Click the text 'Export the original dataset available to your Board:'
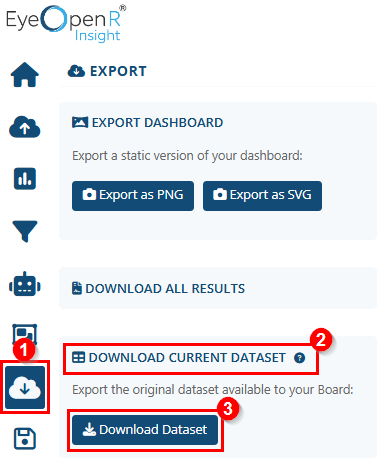 coord(213,389)
